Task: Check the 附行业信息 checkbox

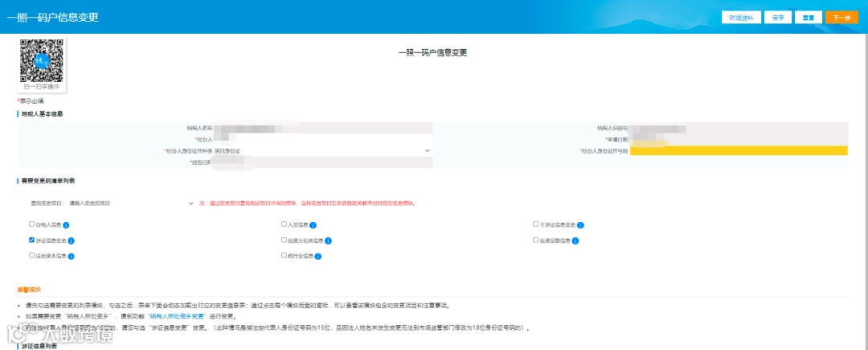Action: [x=284, y=256]
